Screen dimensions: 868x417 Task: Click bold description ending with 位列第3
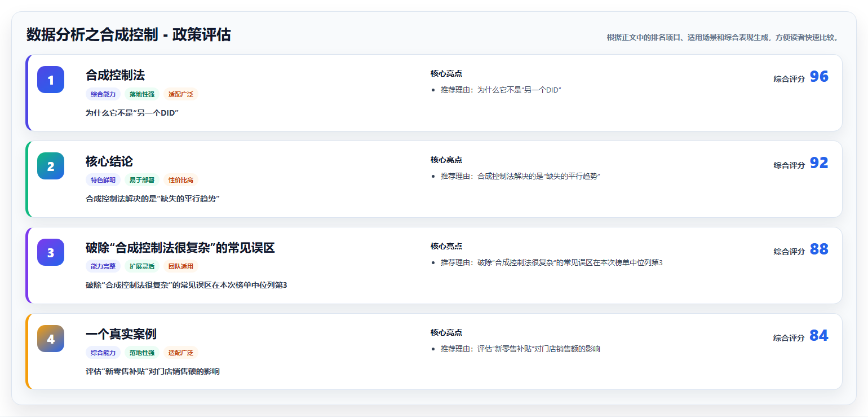point(187,285)
